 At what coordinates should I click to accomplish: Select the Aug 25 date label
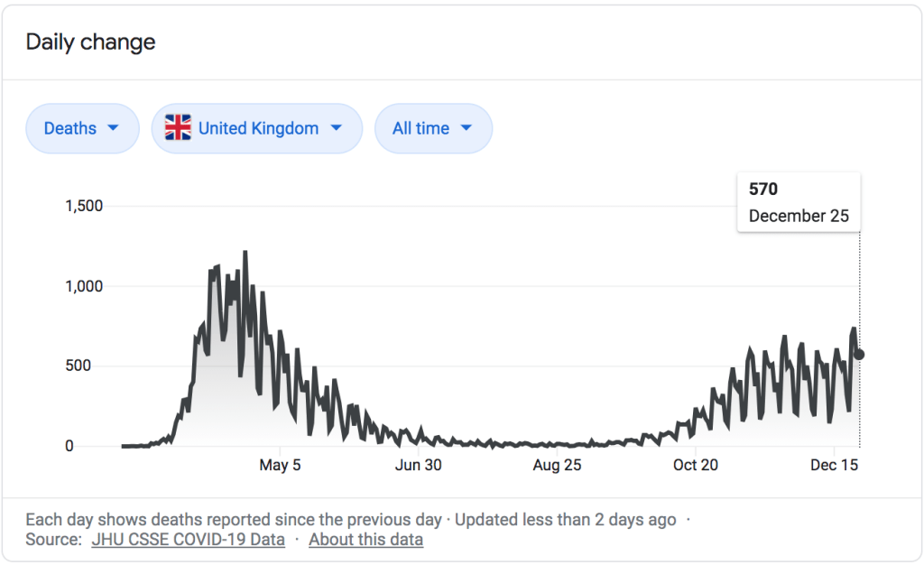coord(558,466)
